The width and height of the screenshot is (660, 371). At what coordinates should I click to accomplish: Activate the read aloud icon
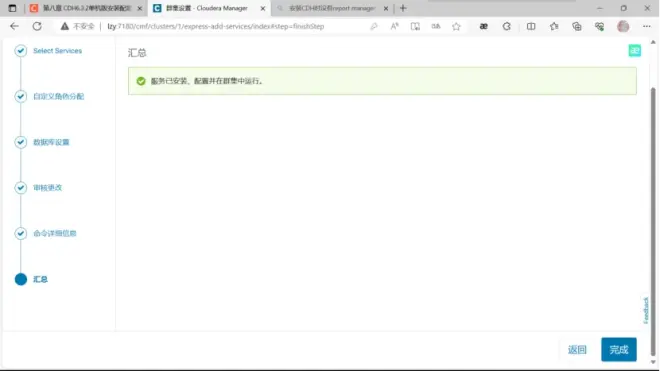tap(394, 27)
